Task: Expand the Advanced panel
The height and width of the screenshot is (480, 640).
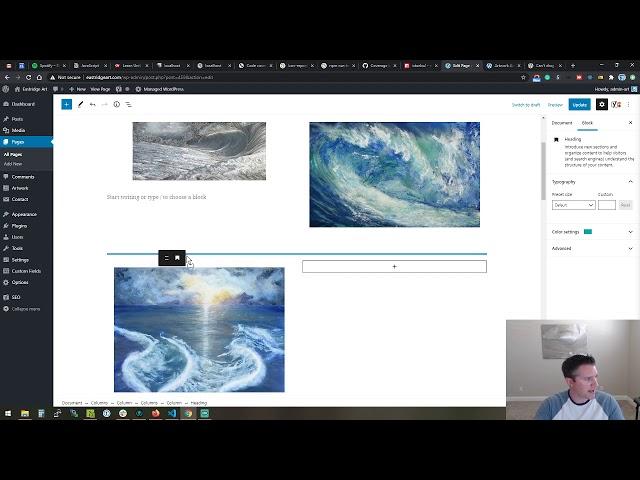Action: tap(630, 248)
